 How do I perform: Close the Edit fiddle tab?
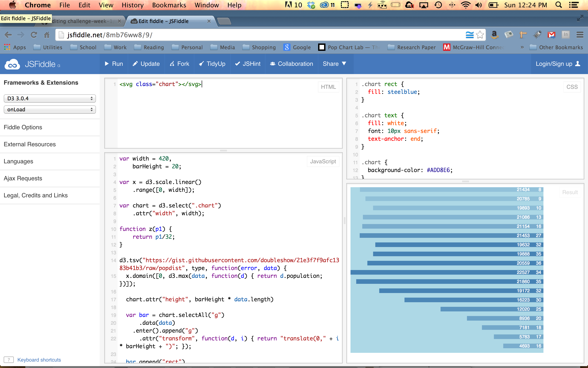point(209,21)
